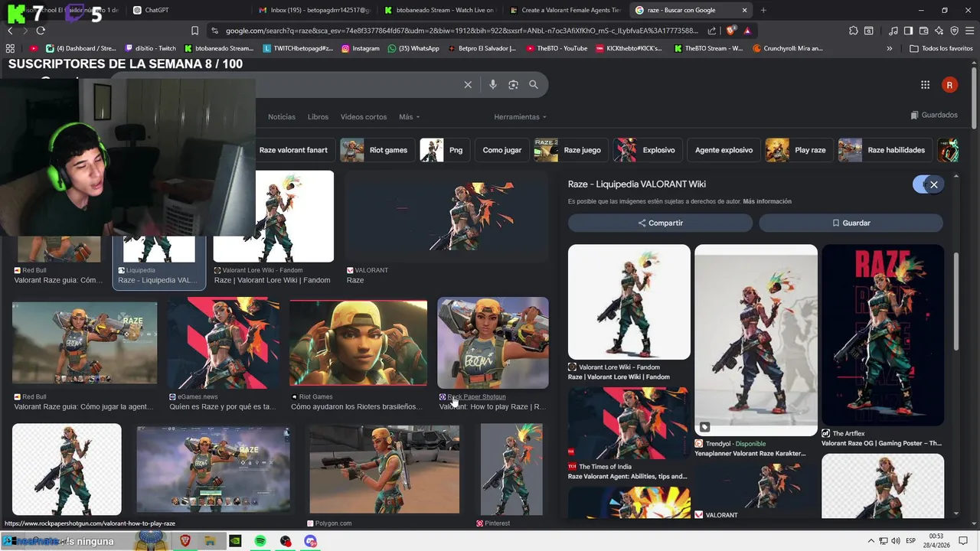980x551 pixels.
Task: Open The Artflex Raze gaming poster image
Action: pos(883,334)
